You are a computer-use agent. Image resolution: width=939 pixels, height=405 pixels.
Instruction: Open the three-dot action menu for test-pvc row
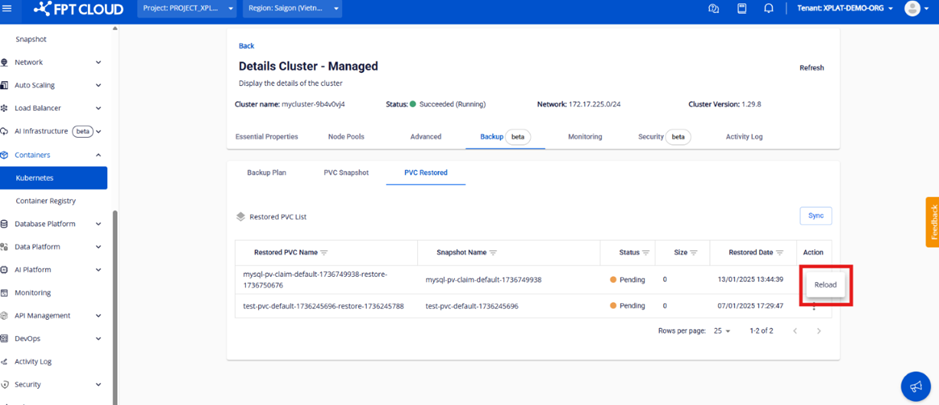(x=814, y=307)
